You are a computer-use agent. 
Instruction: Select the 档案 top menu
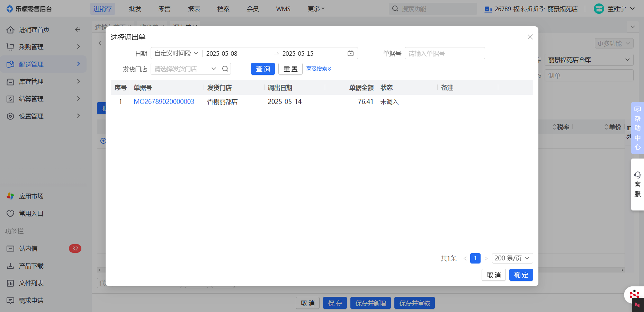coord(223,9)
